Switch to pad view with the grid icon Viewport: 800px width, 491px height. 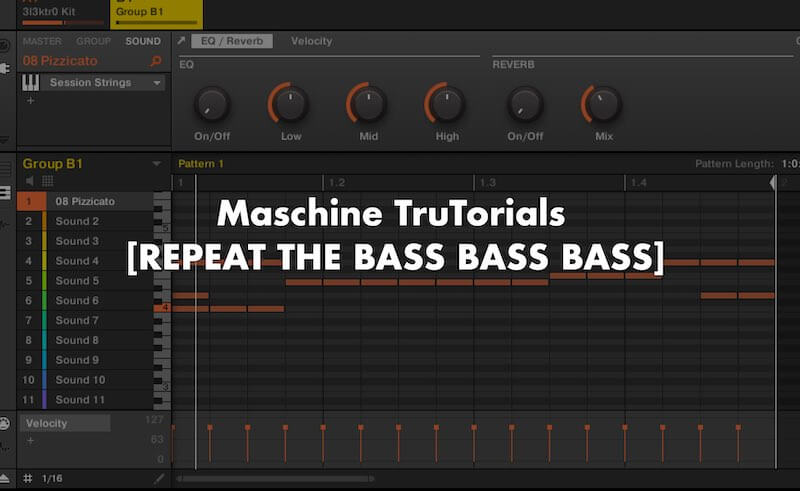(x=47, y=181)
